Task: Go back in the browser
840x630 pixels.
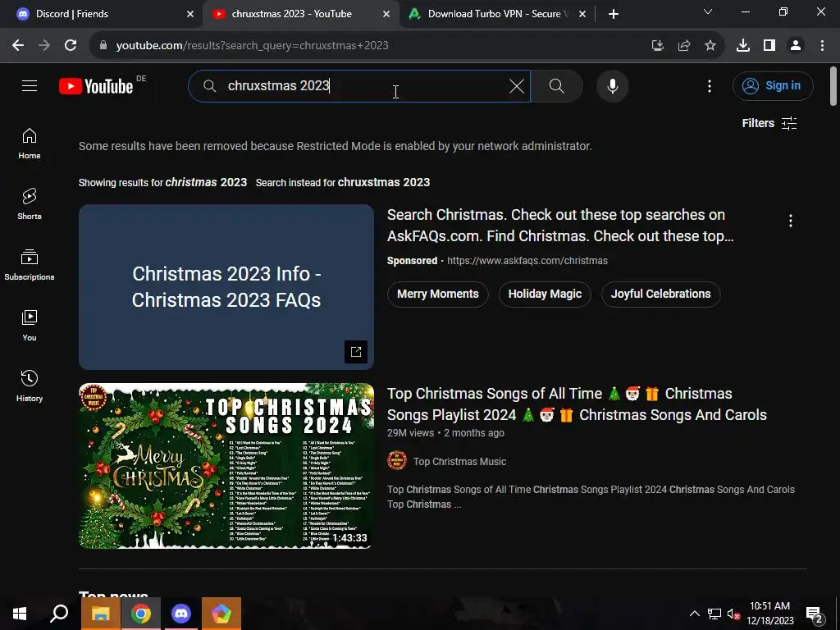Action: click(18, 46)
